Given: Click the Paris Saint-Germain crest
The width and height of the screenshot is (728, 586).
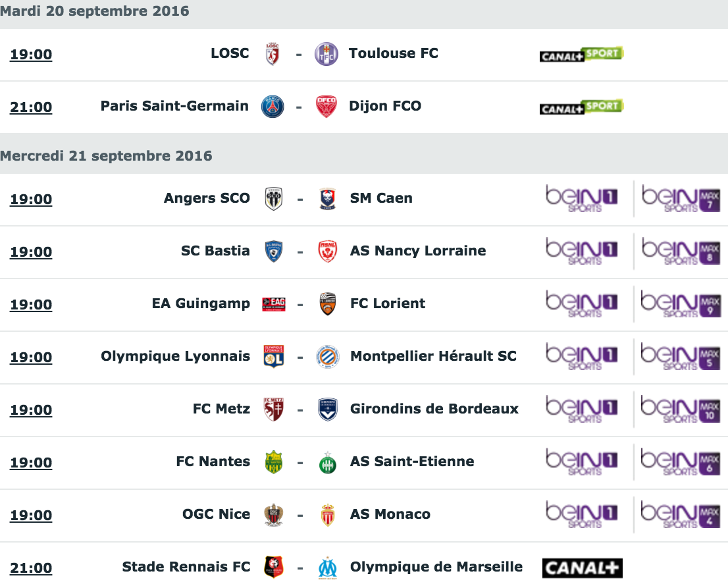Looking at the screenshot, I should click(273, 106).
